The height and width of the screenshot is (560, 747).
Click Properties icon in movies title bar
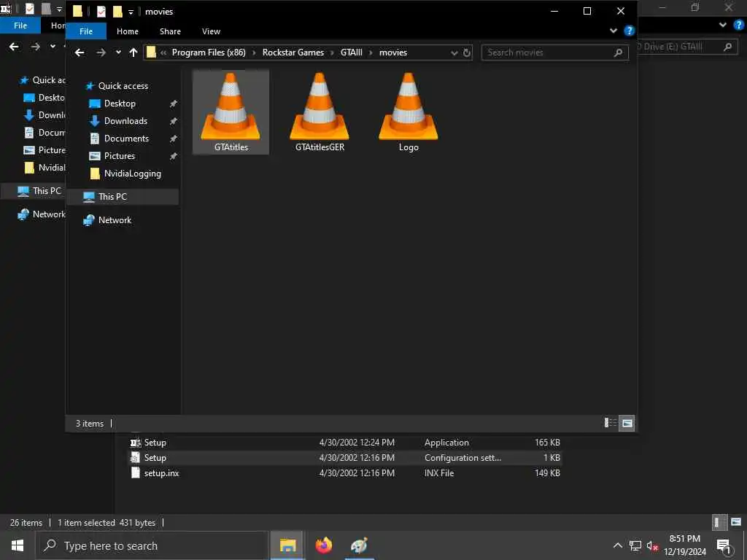click(x=101, y=12)
